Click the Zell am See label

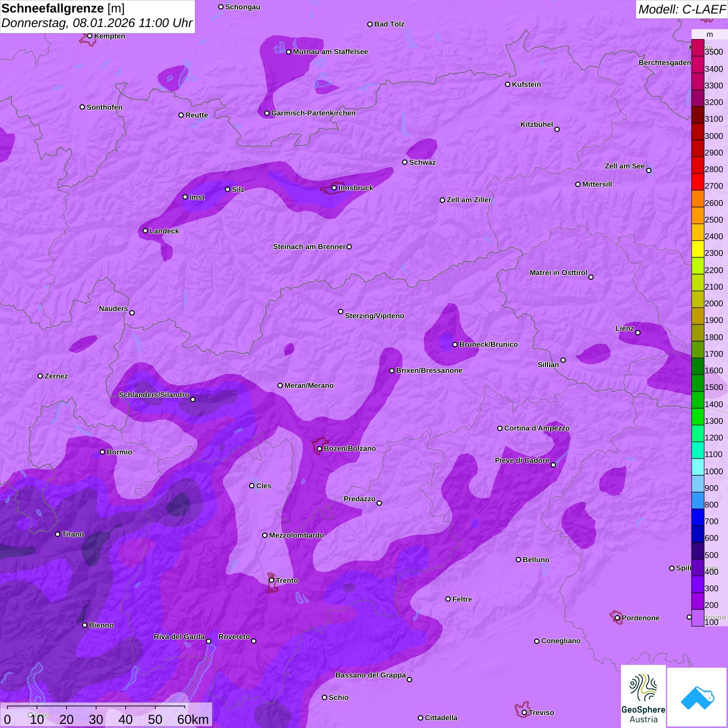tap(625, 166)
